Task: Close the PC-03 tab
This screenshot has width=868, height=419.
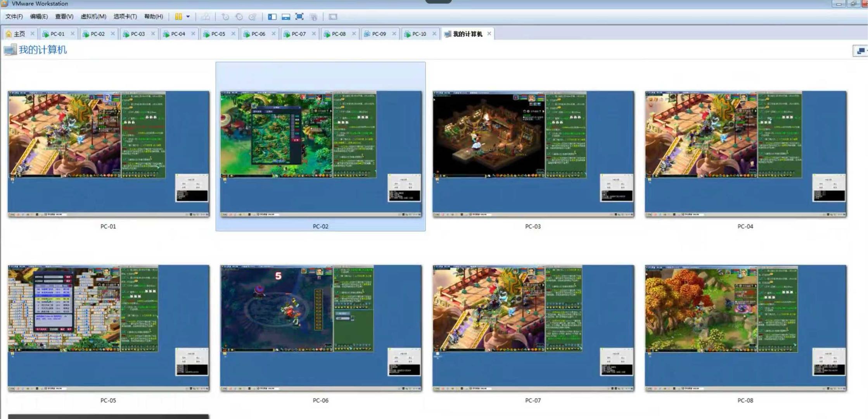Action: coord(153,34)
